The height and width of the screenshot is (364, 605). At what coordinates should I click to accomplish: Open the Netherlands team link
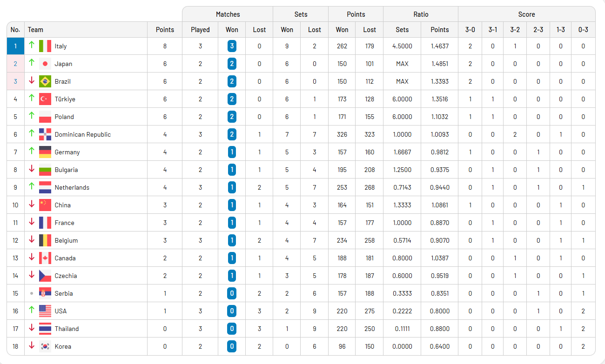click(x=72, y=187)
